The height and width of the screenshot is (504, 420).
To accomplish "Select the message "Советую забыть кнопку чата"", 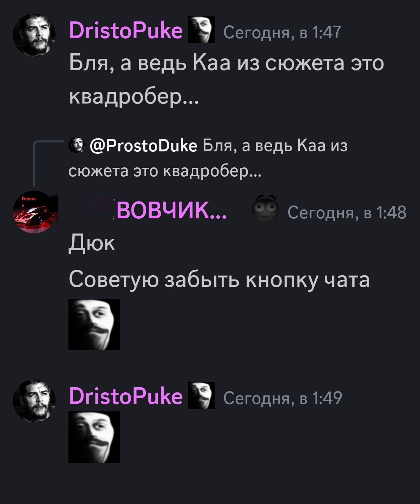I will pyautogui.click(x=219, y=280).
